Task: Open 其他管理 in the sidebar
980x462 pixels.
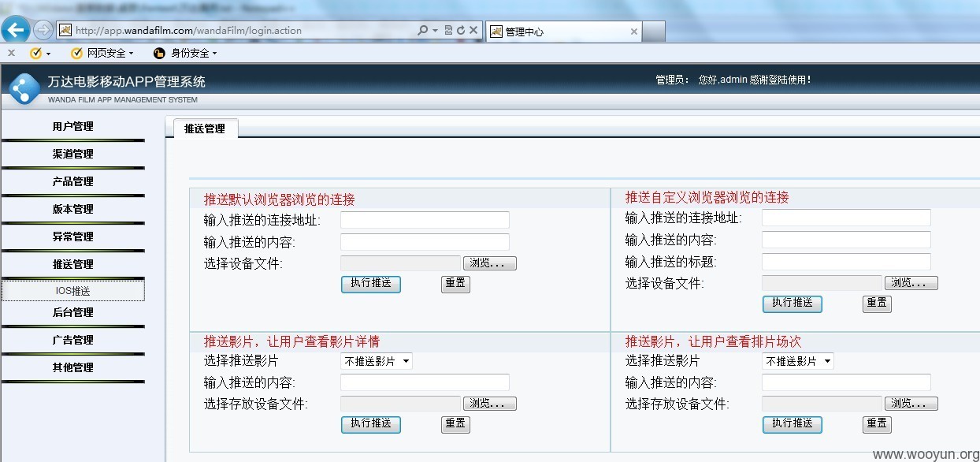Action: tap(72, 367)
